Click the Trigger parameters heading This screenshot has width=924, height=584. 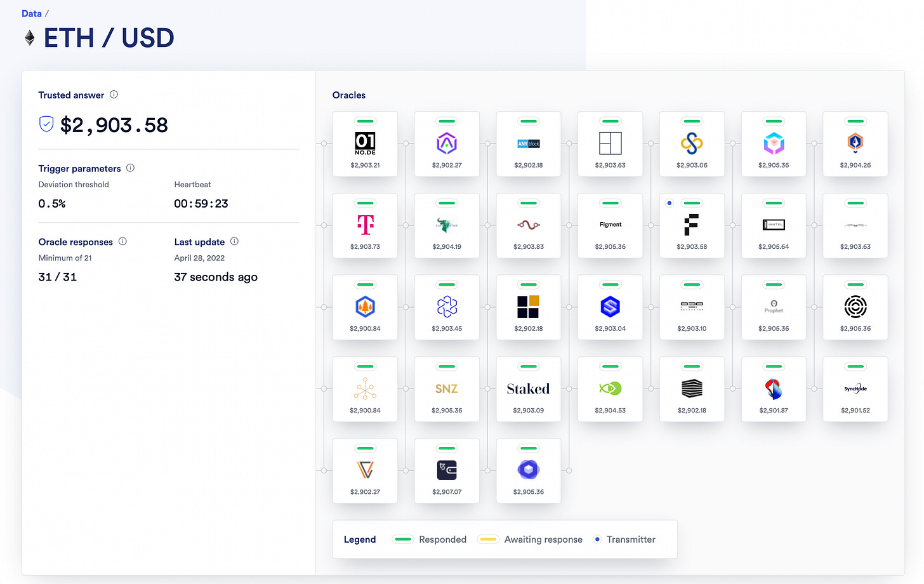tap(79, 168)
